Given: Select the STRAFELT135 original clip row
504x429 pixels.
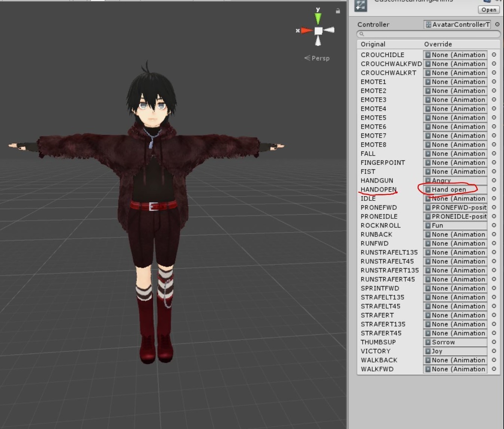Looking at the screenshot, I should tap(382, 298).
